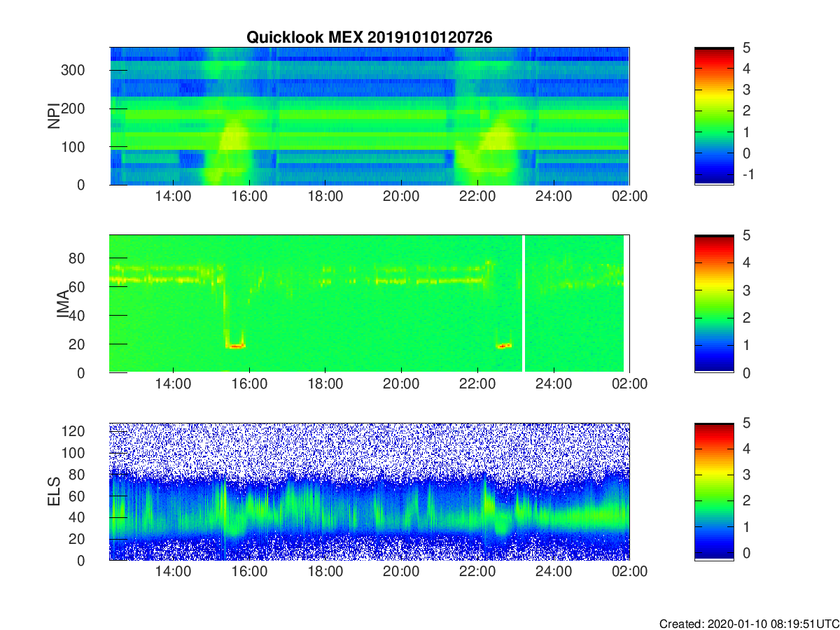Click the 24:00 tick under the ELS plot

point(553,572)
